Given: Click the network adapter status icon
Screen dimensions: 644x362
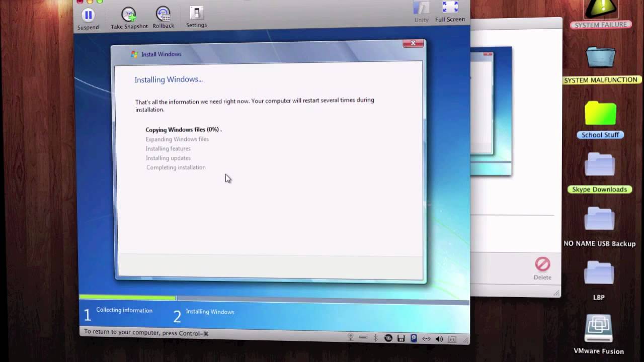Looking at the screenshot, I should 427,339.
